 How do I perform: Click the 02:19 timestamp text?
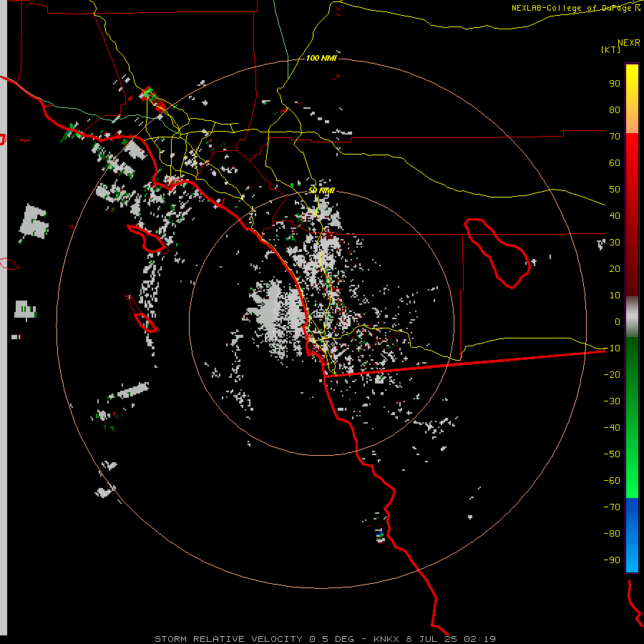click(479, 639)
